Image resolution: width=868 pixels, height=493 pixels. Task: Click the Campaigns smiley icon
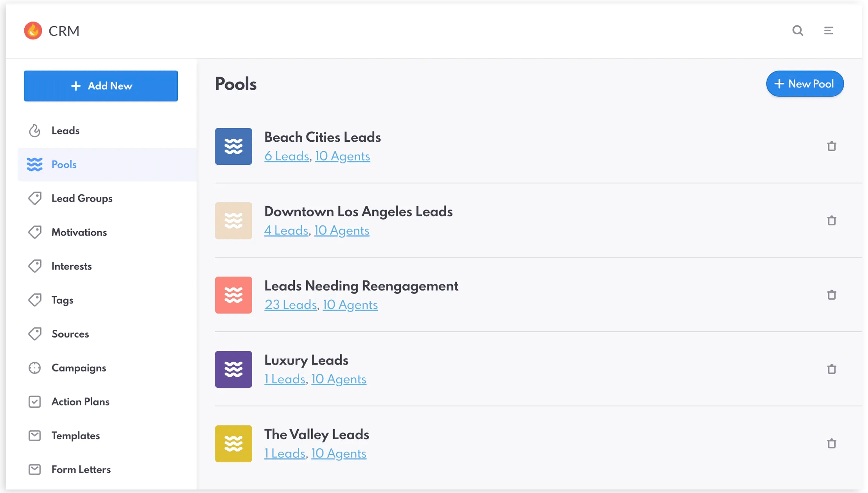tap(35, 368)
